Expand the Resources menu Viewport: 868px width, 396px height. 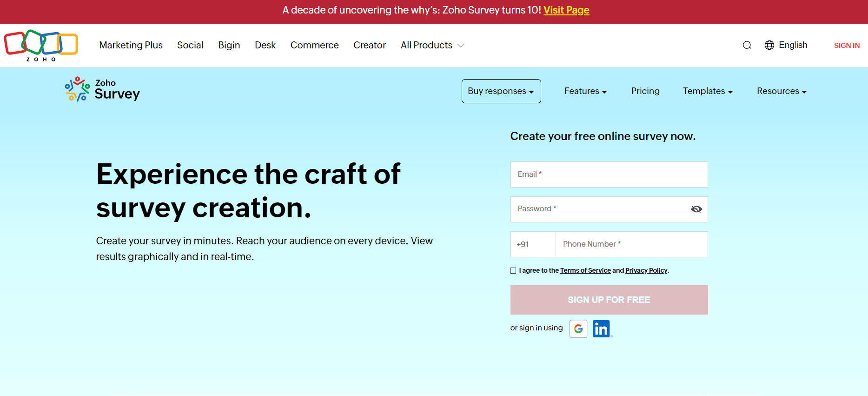782,91
